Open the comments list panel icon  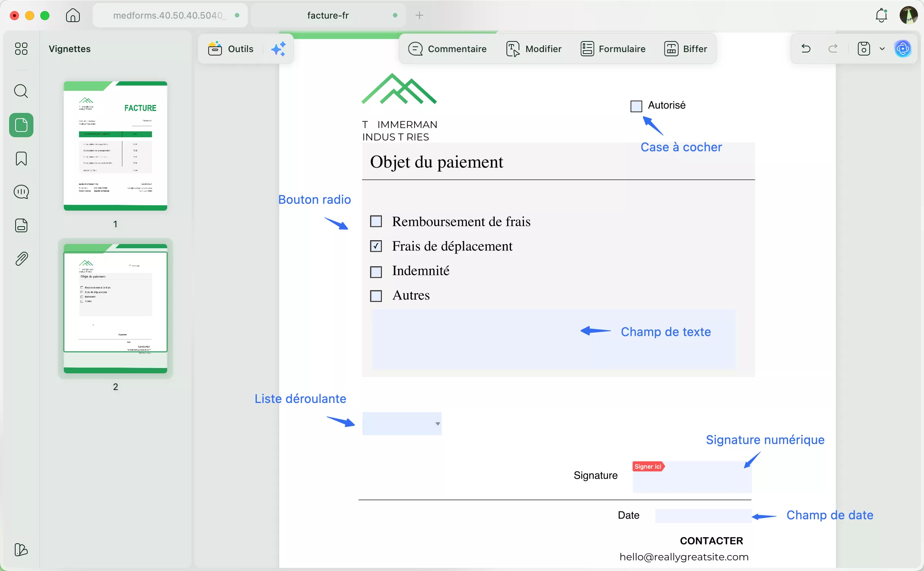pyautogui.click(x=21, y=192)
